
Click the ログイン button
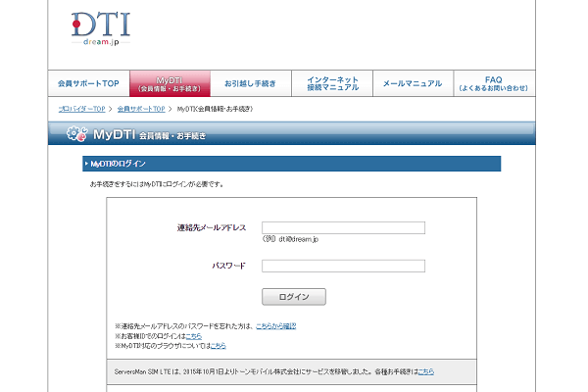tap(294, 297)
